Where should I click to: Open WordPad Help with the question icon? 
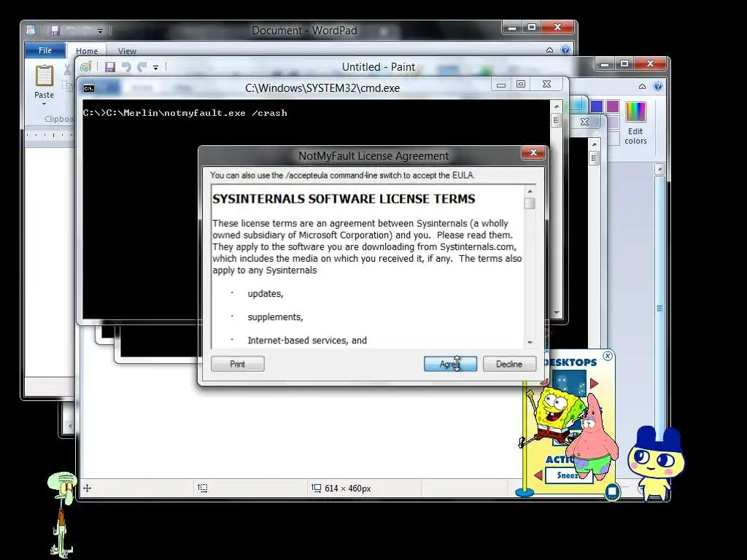[565, 50]
